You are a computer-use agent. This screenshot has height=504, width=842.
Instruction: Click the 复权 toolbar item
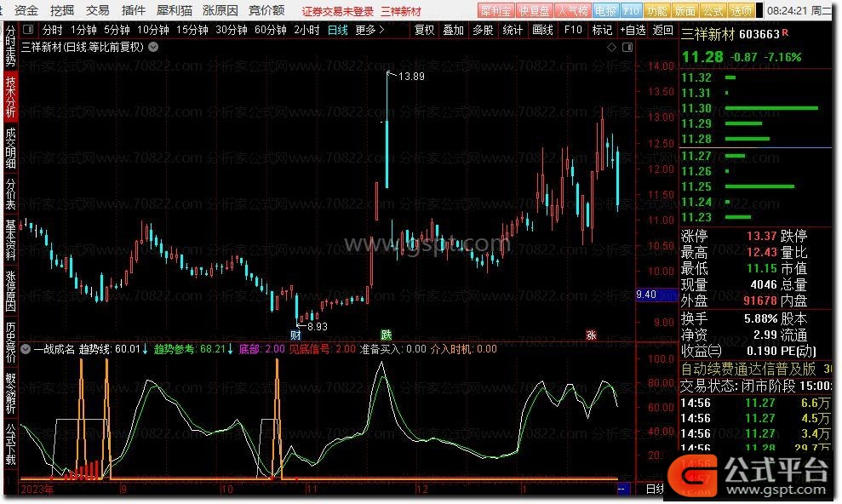coord(424,30)
